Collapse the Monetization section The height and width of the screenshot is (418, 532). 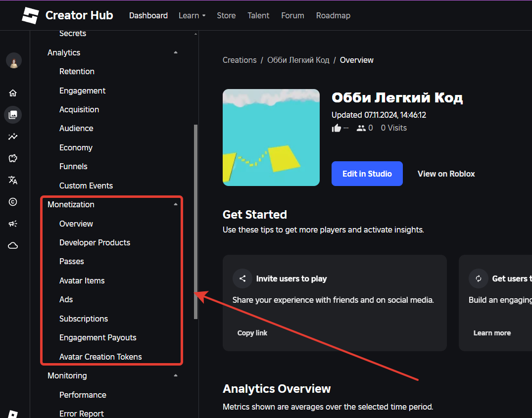point(175,204)
